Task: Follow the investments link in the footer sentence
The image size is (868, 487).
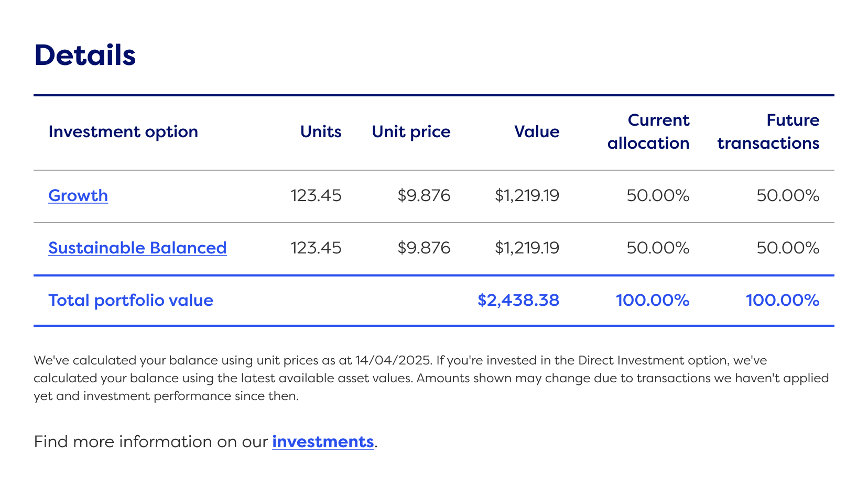Action: [x=322, y=441]
